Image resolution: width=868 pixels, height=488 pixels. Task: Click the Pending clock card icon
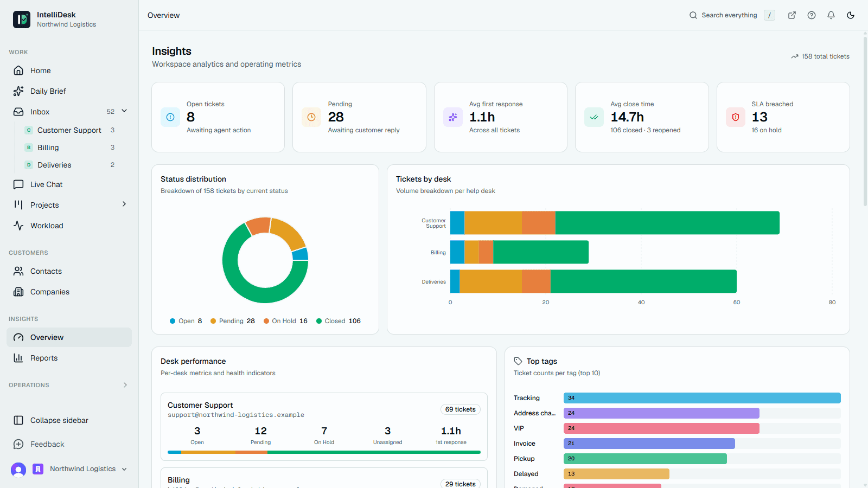click(x=311, y=117)
